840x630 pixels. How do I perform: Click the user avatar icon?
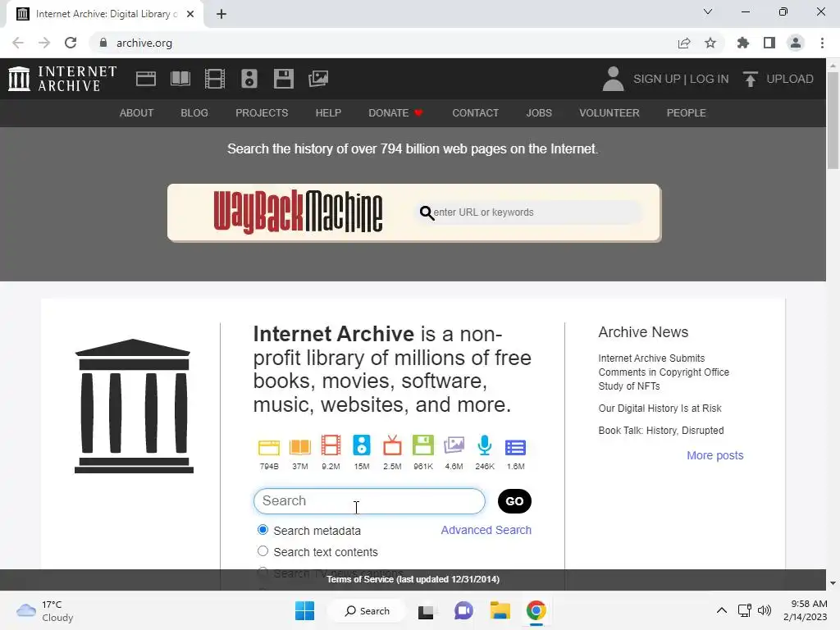pos(613,79)
